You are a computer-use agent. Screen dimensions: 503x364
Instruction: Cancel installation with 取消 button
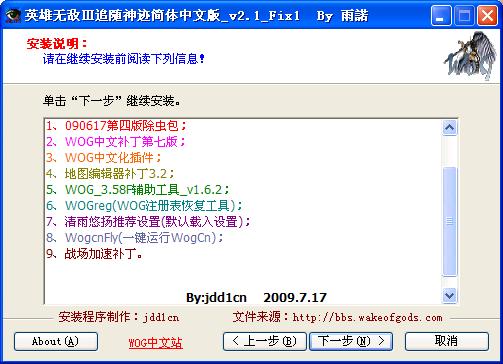coord(447,341)
